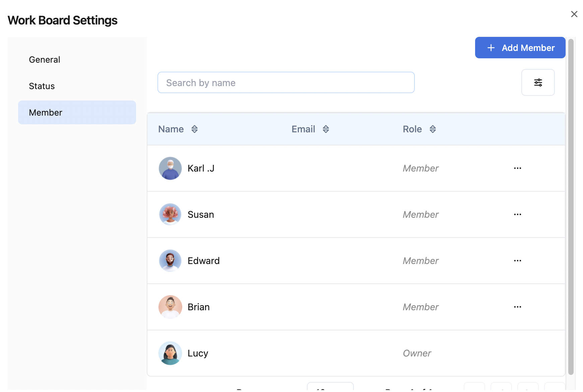View Susan's profile avatar

(x=170, y=214)
